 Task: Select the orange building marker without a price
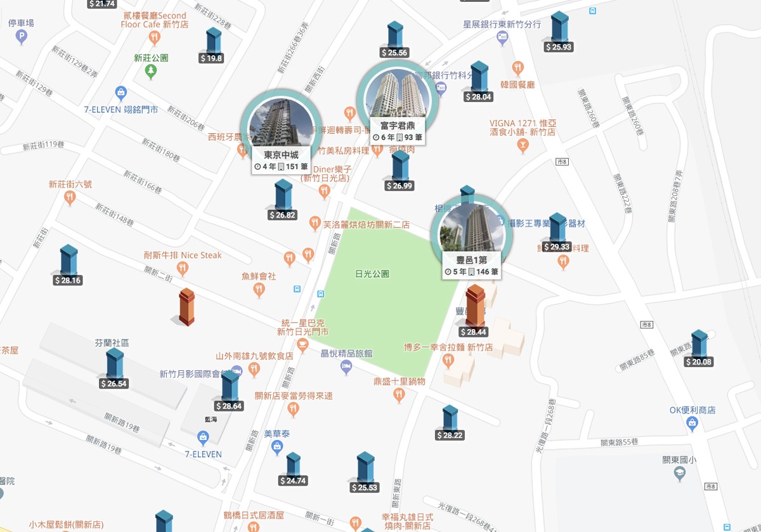coord(186,308)
